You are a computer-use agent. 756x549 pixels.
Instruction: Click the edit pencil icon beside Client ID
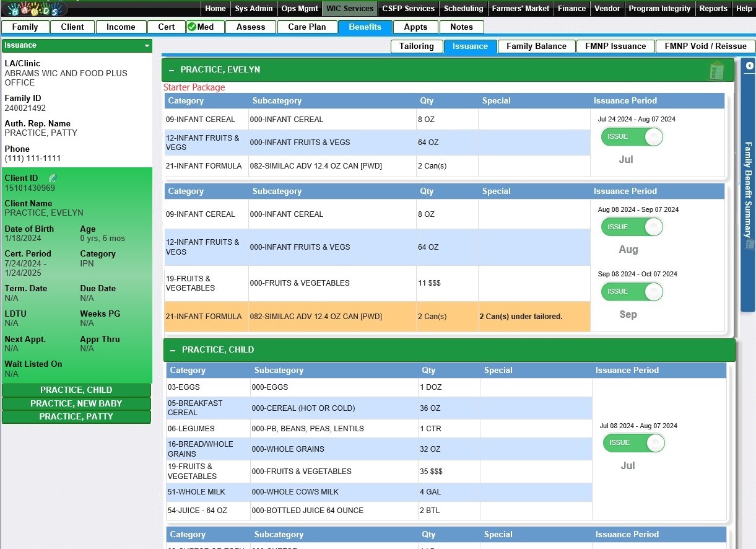pos(53,178)
